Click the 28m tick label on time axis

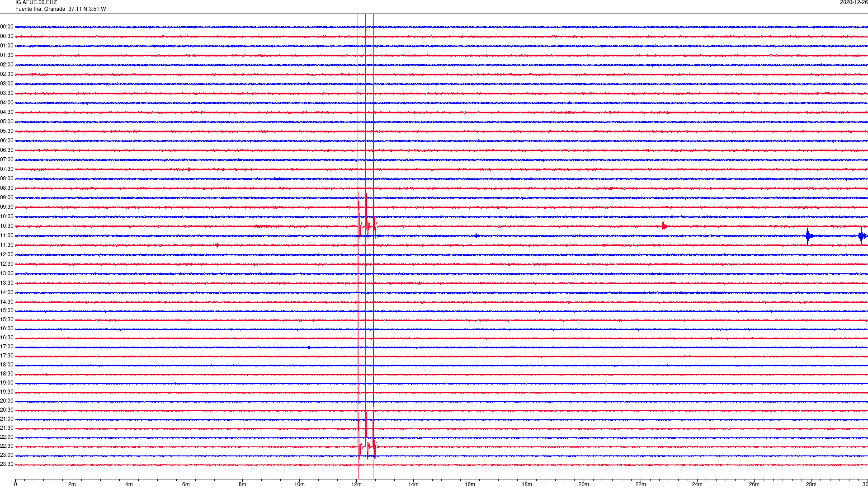(811, 484)
